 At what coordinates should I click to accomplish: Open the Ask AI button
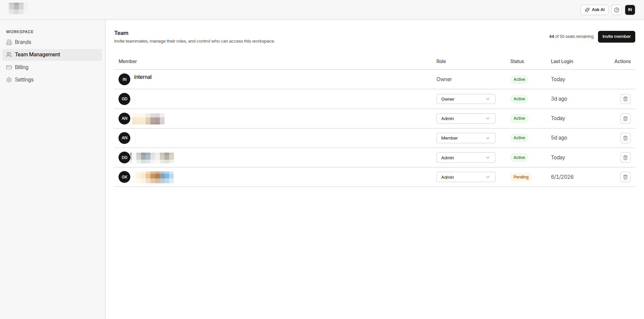tap(594, 10)
